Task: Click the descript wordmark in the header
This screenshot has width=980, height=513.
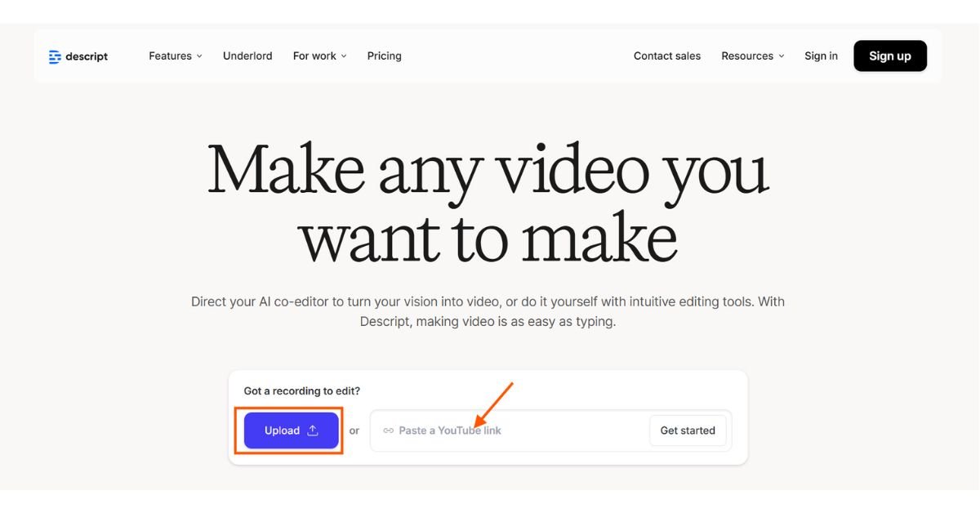Action: [x=85, y=56]
